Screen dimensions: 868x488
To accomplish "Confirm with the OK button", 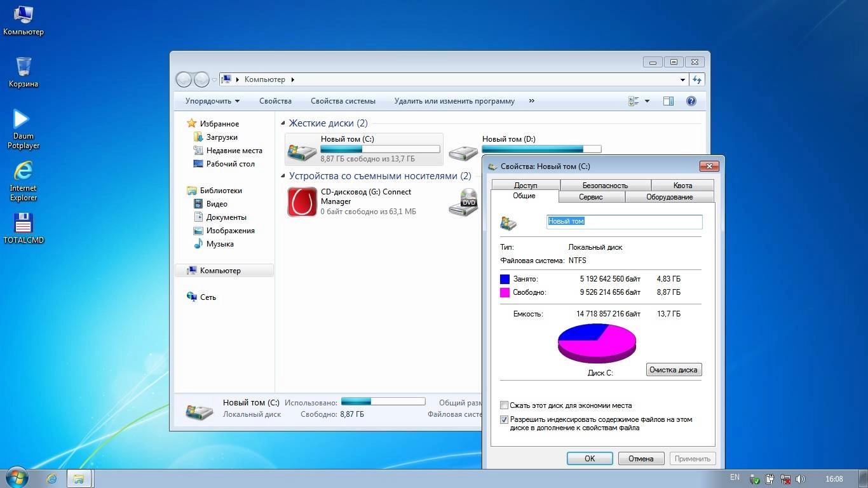I will [x=590, y=458].
